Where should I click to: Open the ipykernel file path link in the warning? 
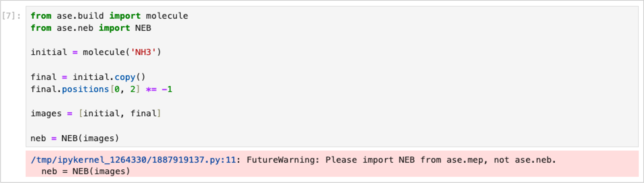coord(133,160)
